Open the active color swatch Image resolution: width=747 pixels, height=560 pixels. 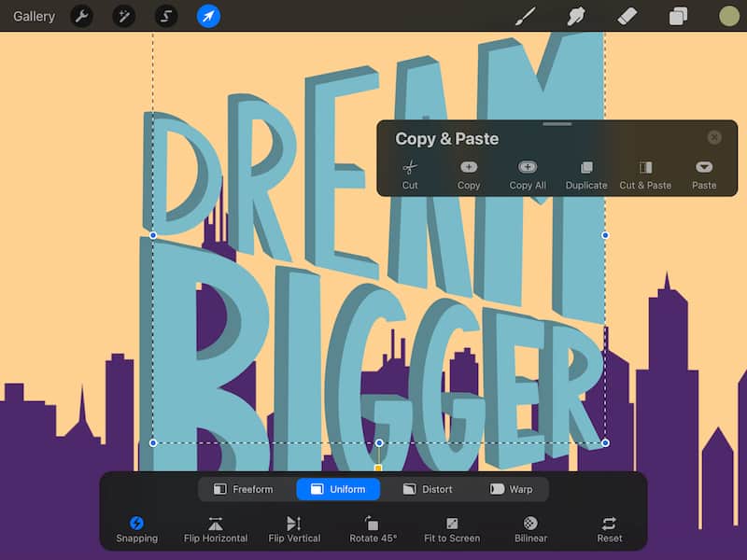(729, 16)
